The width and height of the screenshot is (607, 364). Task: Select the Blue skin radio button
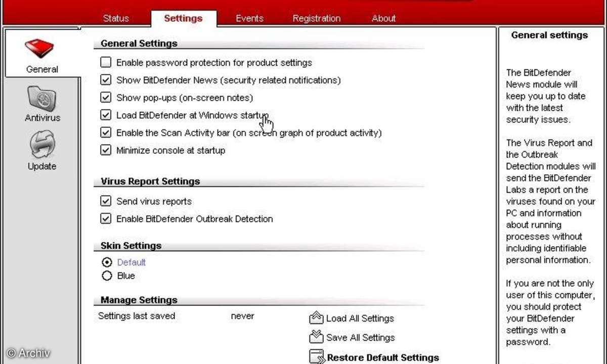(x=107, y=276)
